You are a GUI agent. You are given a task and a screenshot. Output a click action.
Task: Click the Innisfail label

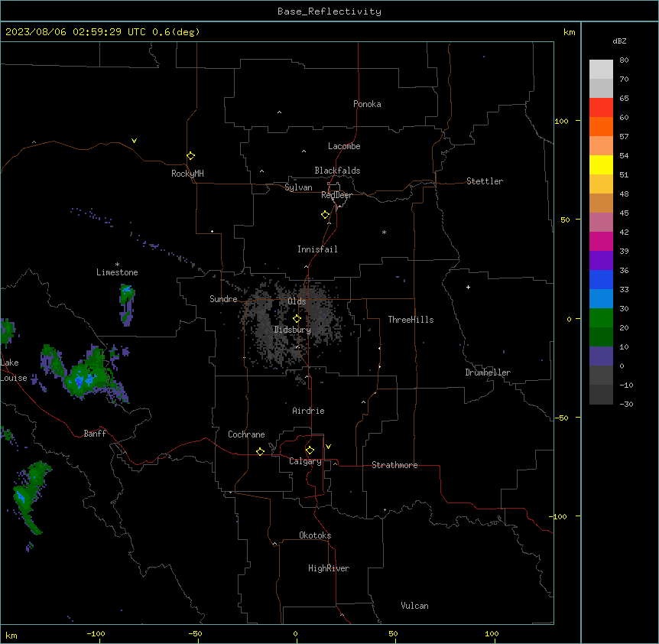pos(317,249)
